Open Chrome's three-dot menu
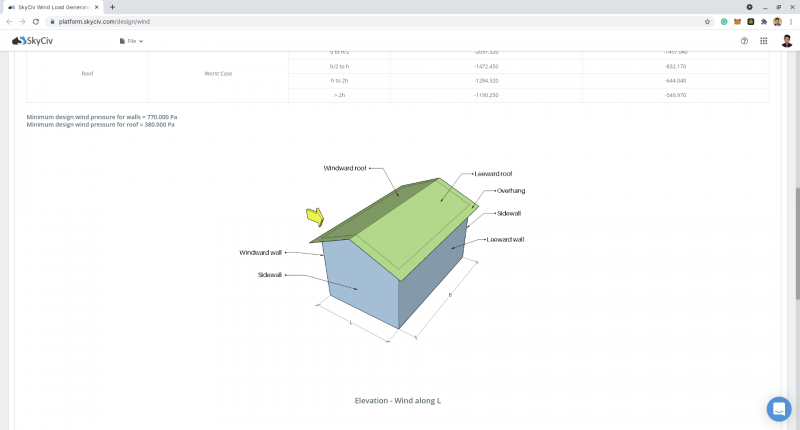Screen dimensions: 800x430 click(791, 21)
